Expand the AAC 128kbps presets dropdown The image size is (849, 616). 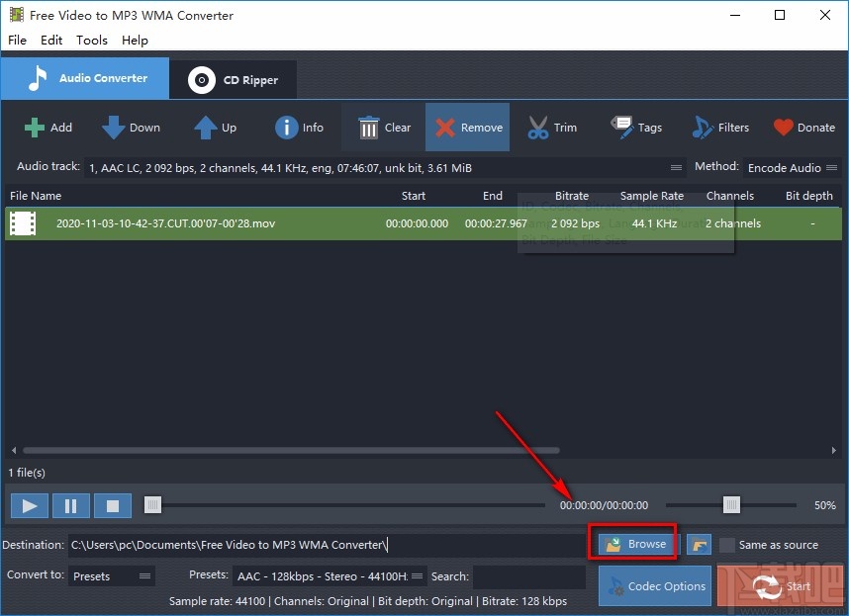330,576
